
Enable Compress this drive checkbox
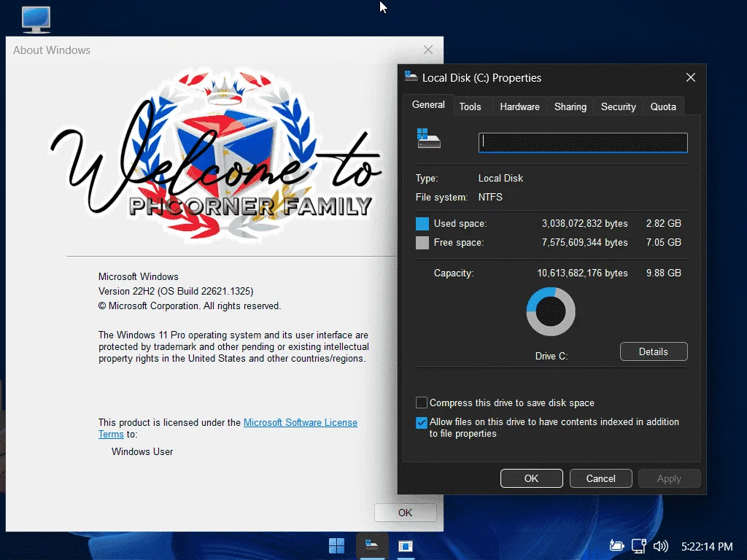422,402
